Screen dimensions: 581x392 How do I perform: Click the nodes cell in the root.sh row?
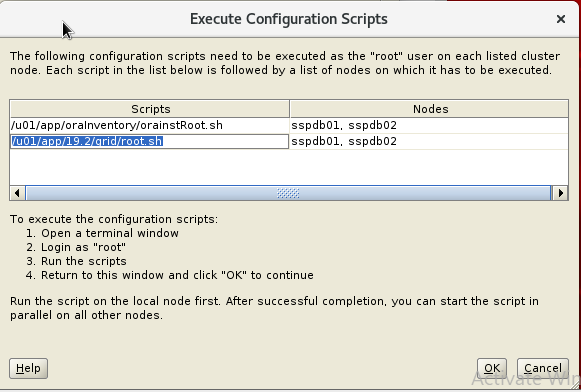(429, 141)
